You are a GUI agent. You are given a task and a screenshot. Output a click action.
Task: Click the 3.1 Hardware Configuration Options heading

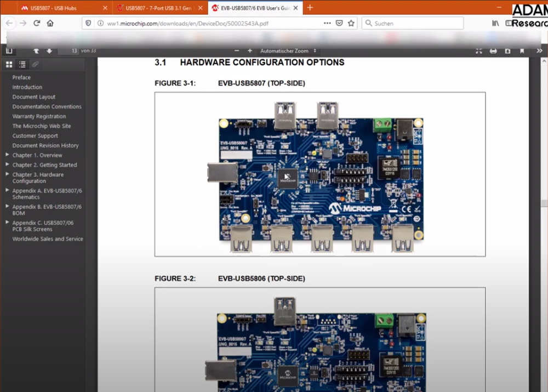pyautogui.click(x=249, y=63)
